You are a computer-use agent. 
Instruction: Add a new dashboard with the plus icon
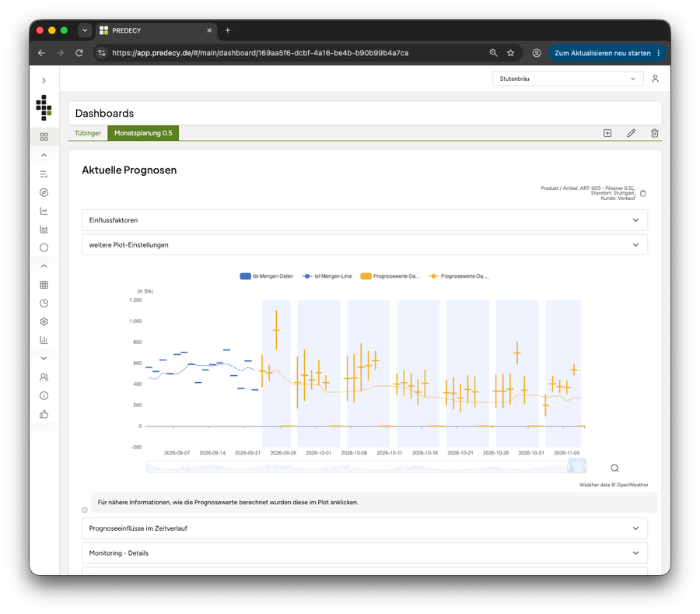(607, 133)
